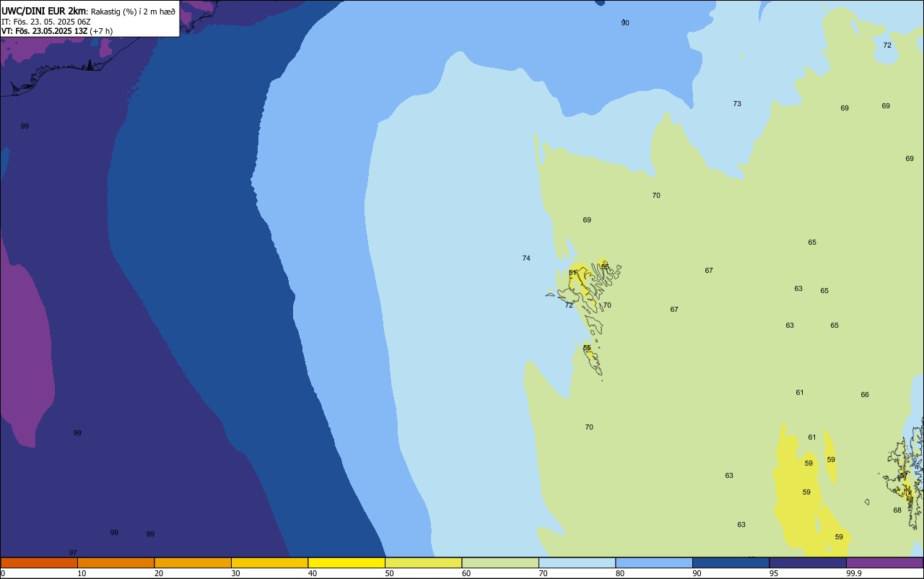Click the legend tick label 80
This screenshot has width=924, height=579.
620,573
